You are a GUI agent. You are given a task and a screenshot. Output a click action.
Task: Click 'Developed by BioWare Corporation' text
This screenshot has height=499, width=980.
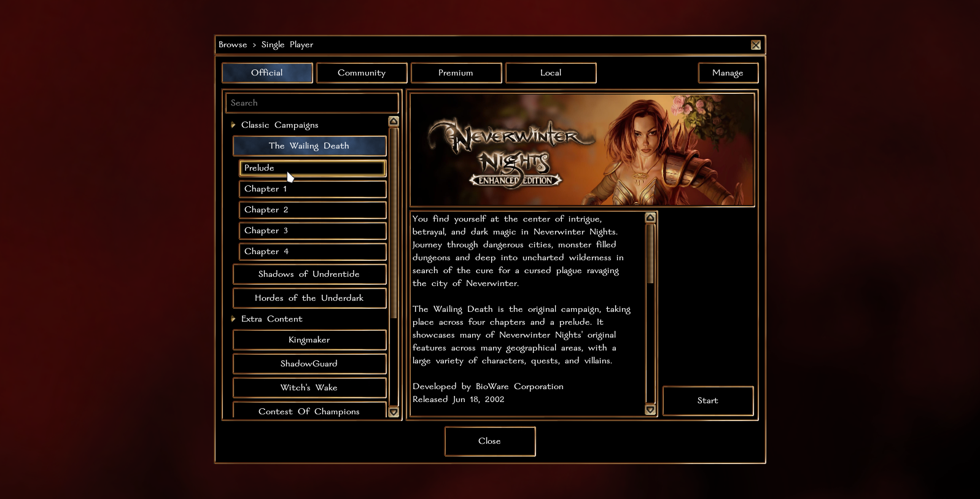488,386
